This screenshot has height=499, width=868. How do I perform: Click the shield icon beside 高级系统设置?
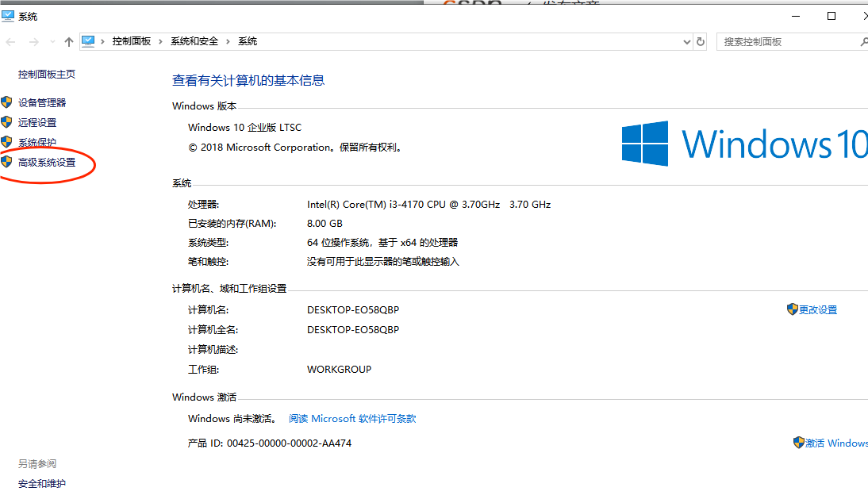point(6,162)
